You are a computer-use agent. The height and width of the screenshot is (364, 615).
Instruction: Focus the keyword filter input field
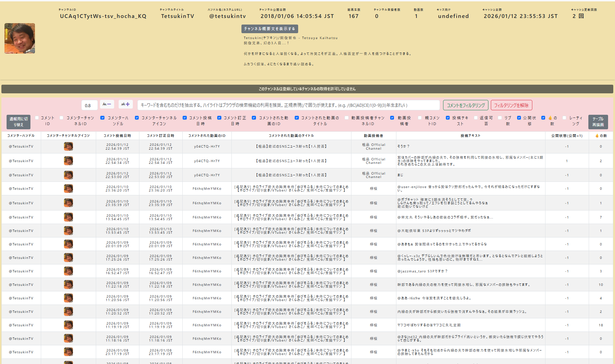click(288, 105)
